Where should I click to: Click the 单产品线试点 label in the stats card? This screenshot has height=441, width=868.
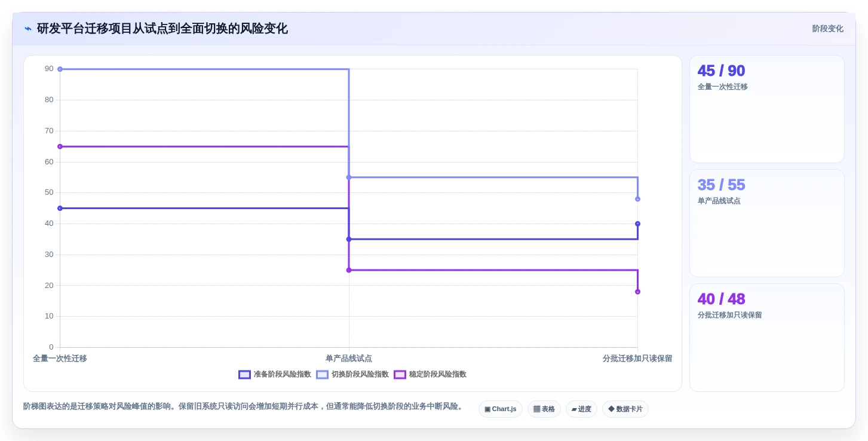coord(719,201)
